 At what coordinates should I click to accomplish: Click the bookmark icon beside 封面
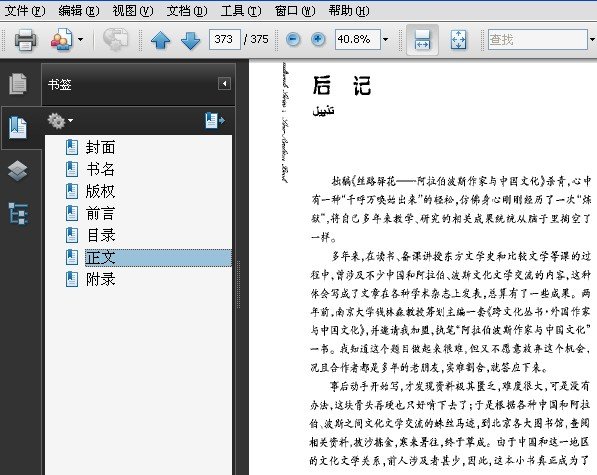[x=72, y=147]
